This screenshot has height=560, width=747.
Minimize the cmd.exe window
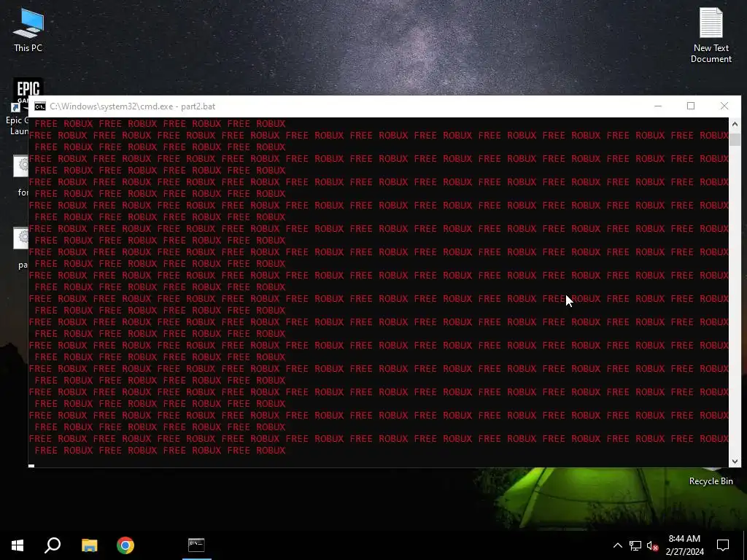tap(658, 106)
